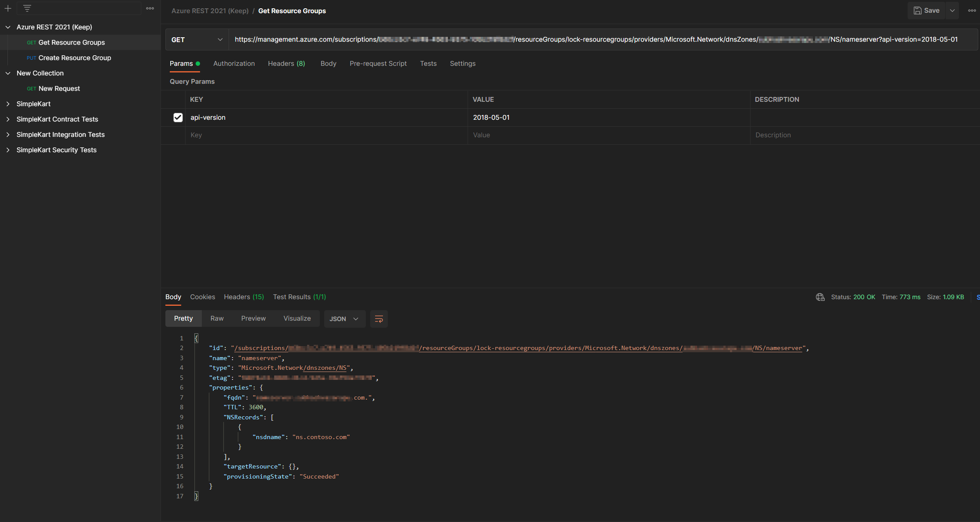980x522 pixels.
Task: Expand SimpleKart Security Tests collection
Action: 8,150
